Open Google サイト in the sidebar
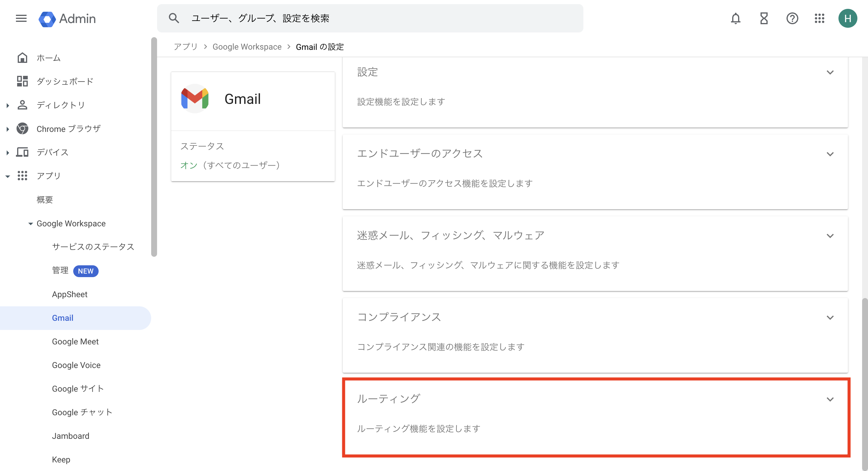The image size is (868, 471). click(x=78, y=388)
